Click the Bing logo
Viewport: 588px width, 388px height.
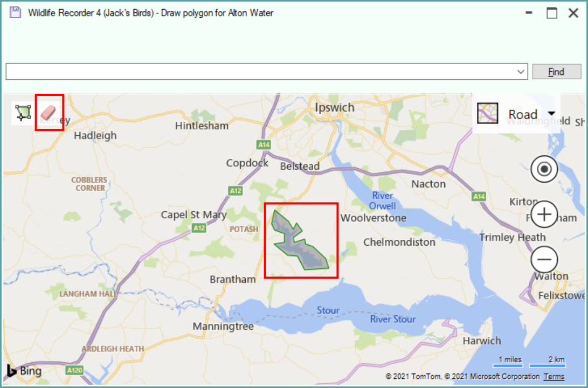click(x=24, y=371)
